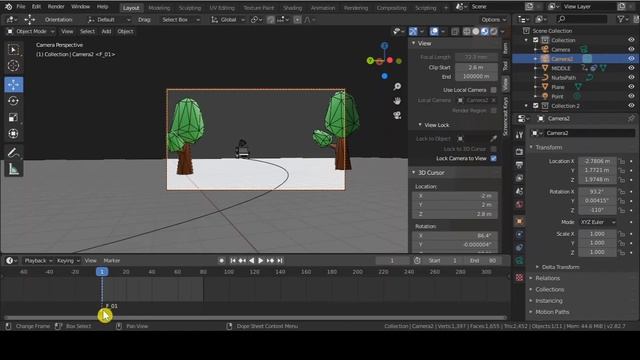The height and width of the screenshot is (360, 640).
Task: Switch to rendered viewport shading
Action: click(x=493, y=31)
